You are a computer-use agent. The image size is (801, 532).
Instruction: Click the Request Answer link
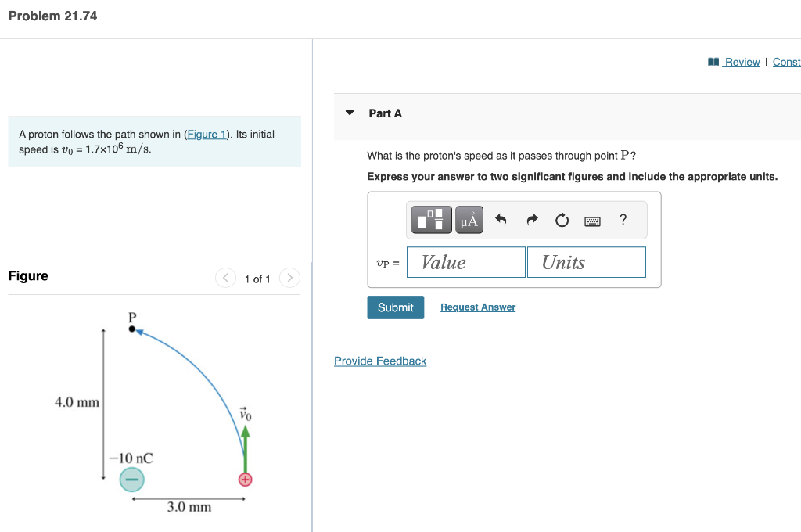(x=477, y=307)
